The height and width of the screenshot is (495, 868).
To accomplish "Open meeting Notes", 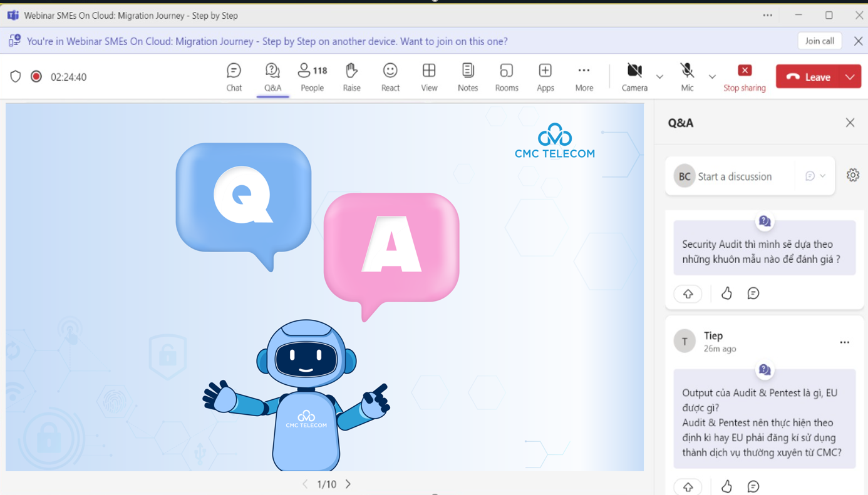I will (467, 77).
